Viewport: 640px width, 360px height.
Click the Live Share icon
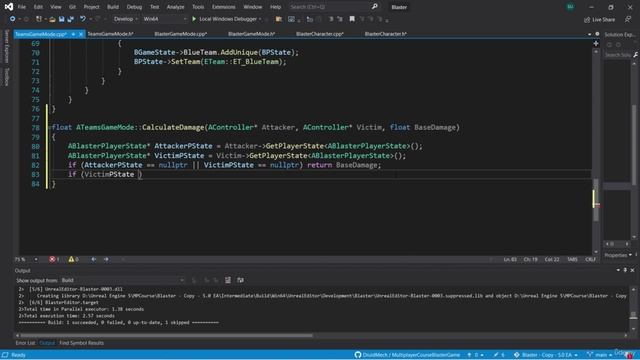(587, 19)
